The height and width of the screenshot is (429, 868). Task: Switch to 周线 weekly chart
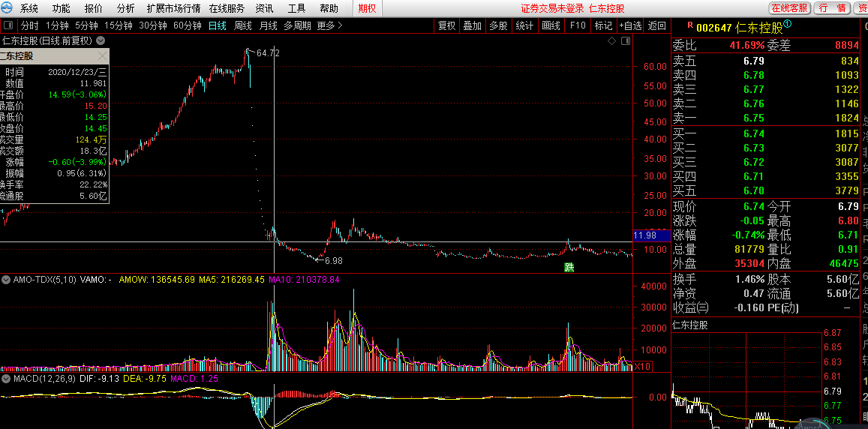242,25
